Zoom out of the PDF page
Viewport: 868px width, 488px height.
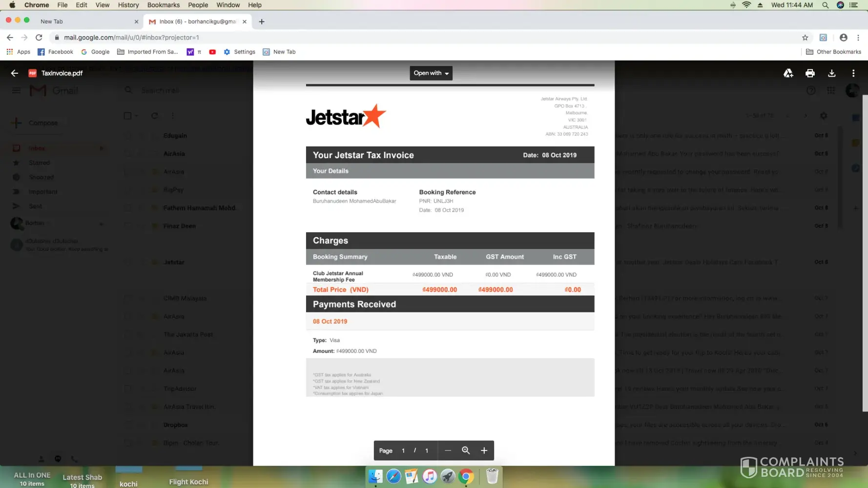(x=448, y=450)
